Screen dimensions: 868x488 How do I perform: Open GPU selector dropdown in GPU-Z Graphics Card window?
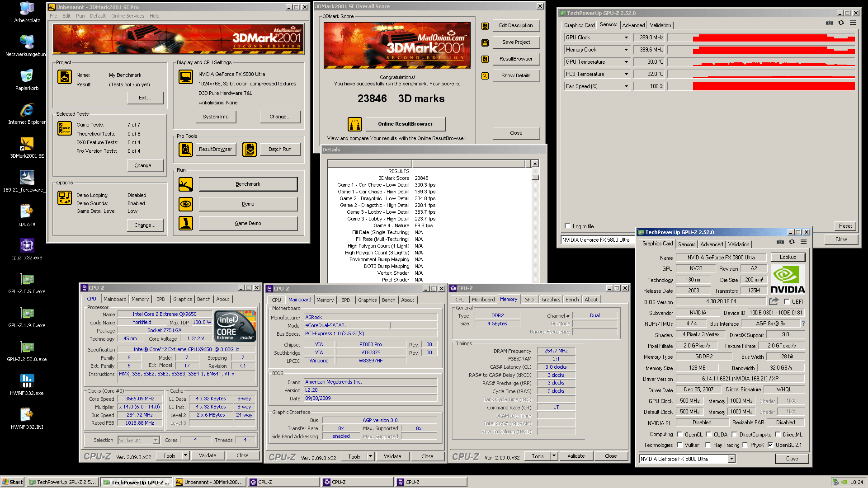(731, 459)
